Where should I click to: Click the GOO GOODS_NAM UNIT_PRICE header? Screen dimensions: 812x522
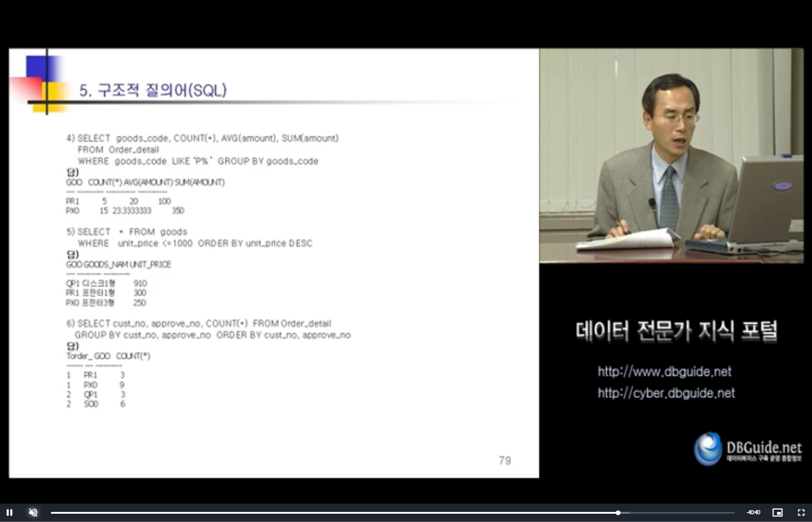coord(118,265)
